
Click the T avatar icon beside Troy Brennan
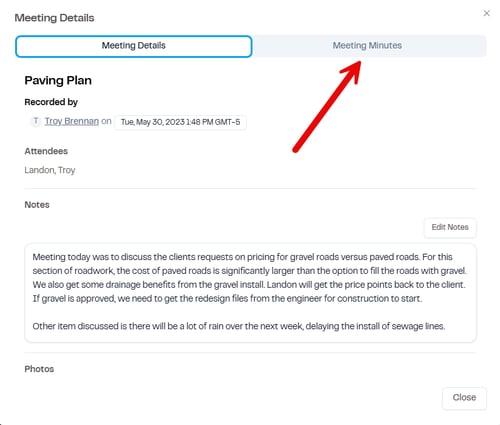point(36,121)
